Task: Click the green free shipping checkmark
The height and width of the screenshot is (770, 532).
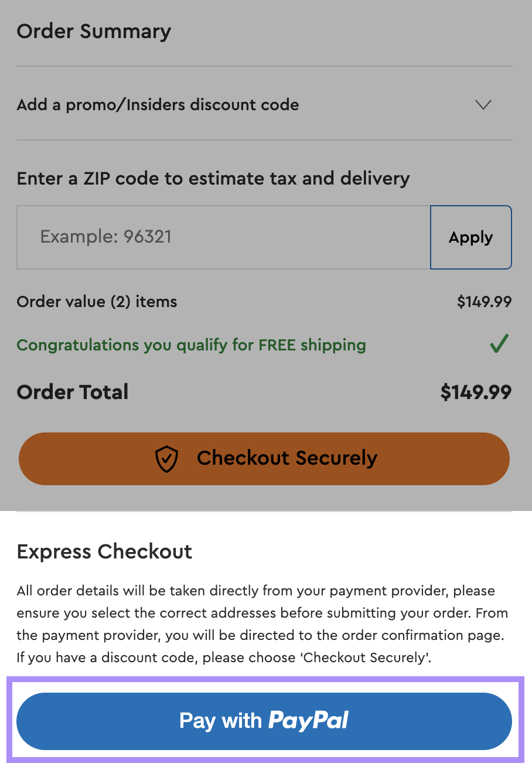Action: tap(499, 344)
